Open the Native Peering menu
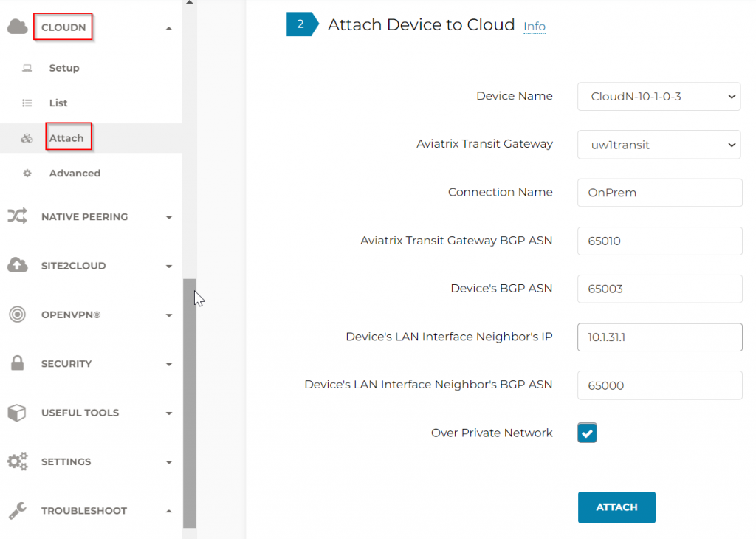756x539 pixels. pos(84,217)
